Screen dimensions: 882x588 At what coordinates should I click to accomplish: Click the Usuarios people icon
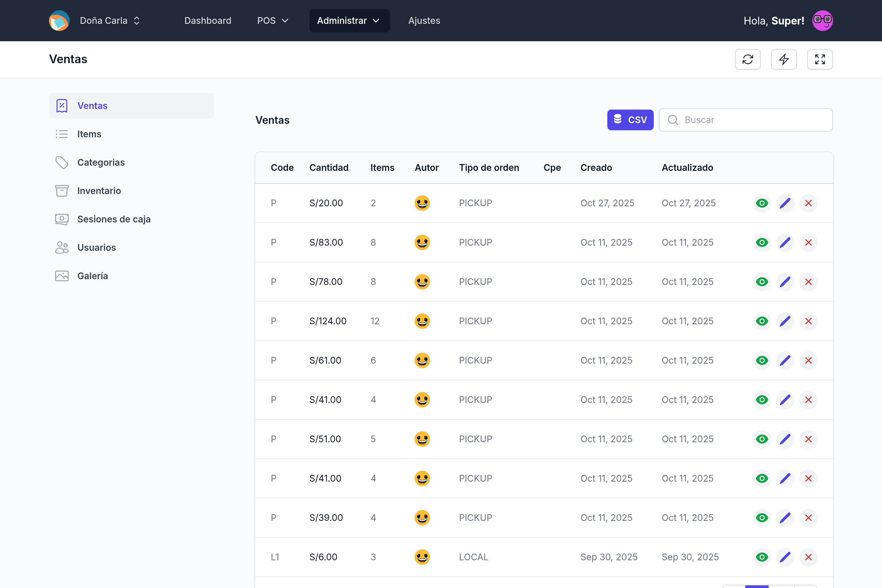tap(62, 248)
